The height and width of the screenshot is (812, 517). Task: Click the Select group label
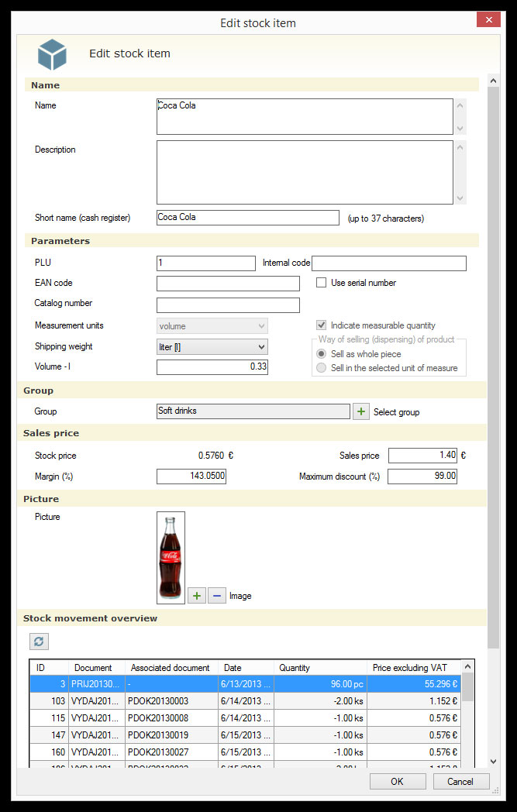[x=396, y=412]
